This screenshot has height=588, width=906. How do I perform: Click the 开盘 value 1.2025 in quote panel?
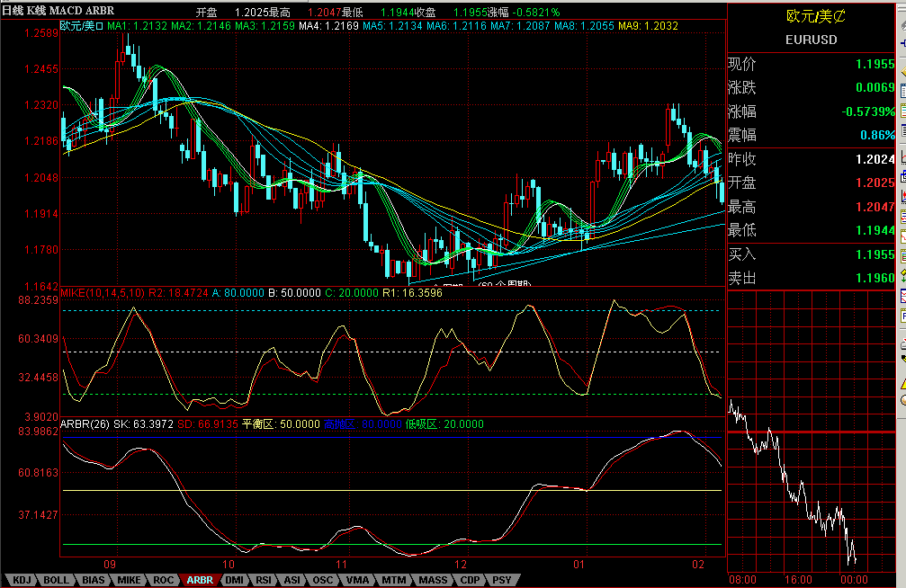[875, 183]
